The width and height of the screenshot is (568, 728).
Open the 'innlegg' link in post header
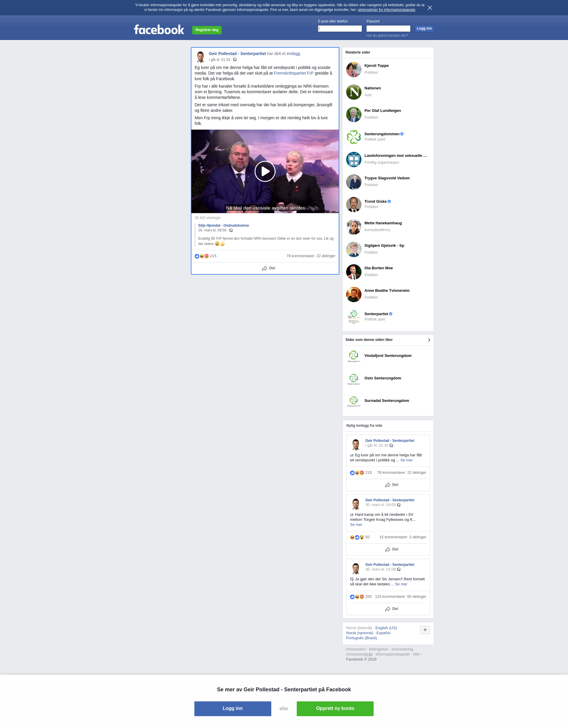coord(293,54)
